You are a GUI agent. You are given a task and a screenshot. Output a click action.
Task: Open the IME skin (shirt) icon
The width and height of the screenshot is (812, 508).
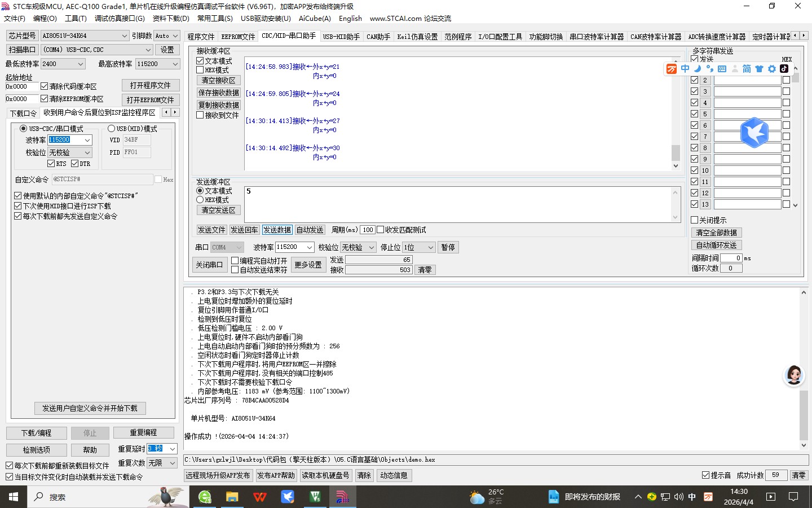[759, 69]
